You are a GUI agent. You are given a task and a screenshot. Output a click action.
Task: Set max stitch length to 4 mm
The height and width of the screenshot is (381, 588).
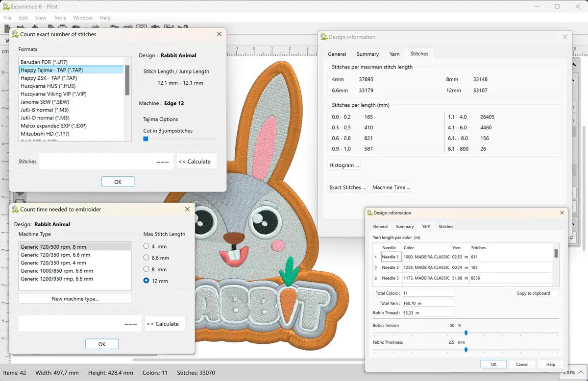tap(146, 246)
